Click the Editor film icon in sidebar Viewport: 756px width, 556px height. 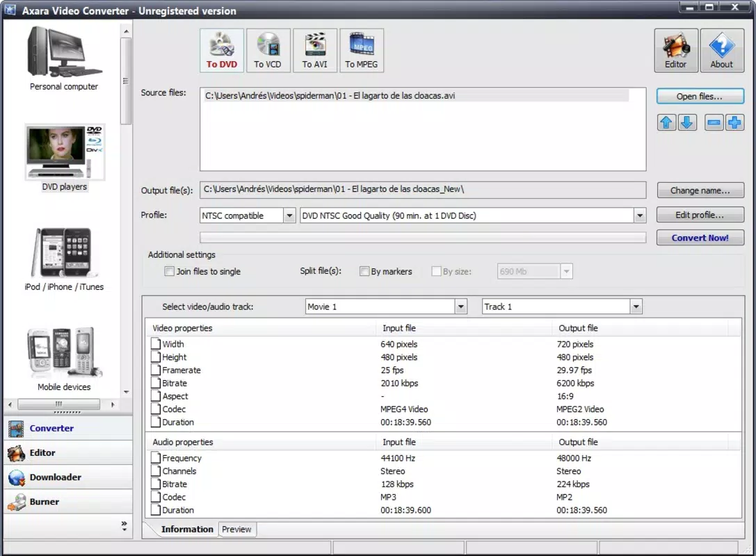click(x=16, y=453)
